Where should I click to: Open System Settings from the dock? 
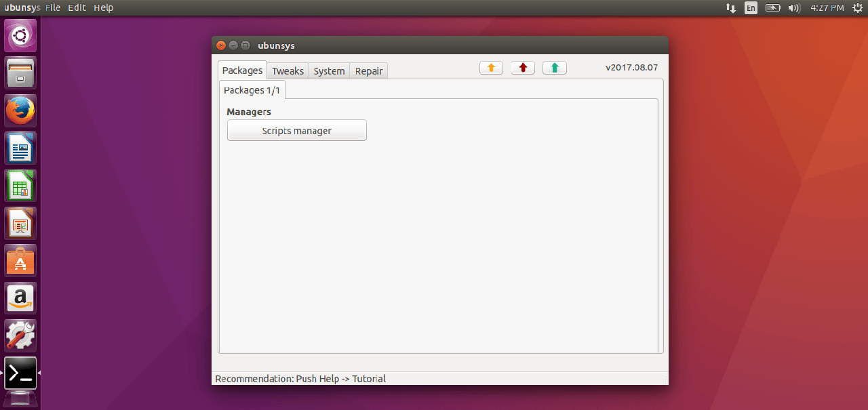pyautogui.click(x=20, y=335)
